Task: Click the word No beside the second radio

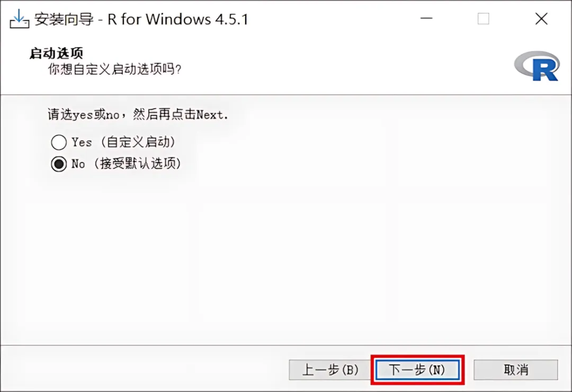Action: click(x=78, y=164)
